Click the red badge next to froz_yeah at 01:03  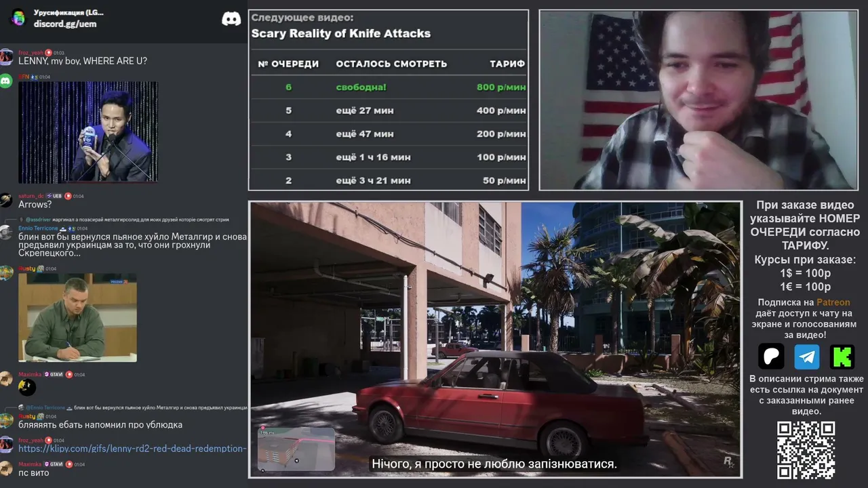tap(49, 53)
